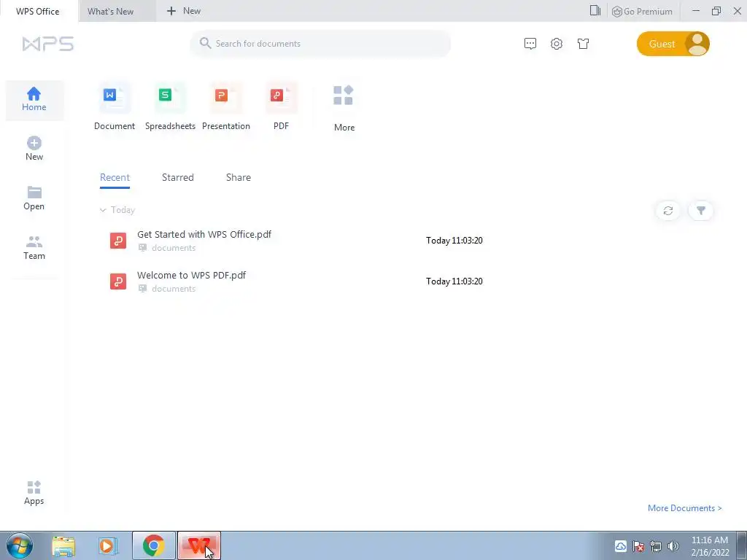The image size is (747, 560).
Task: Create a new Document
Action: coord(115,106)
